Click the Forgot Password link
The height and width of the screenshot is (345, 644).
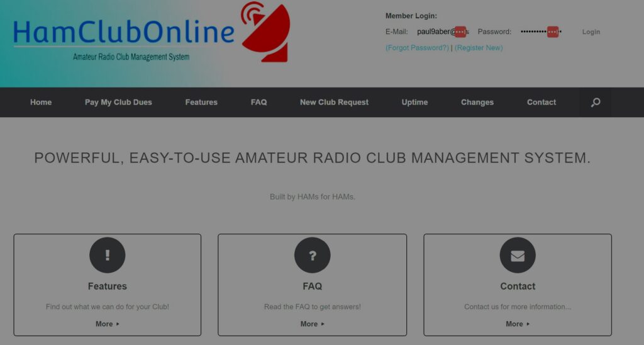tap(417, 48)
